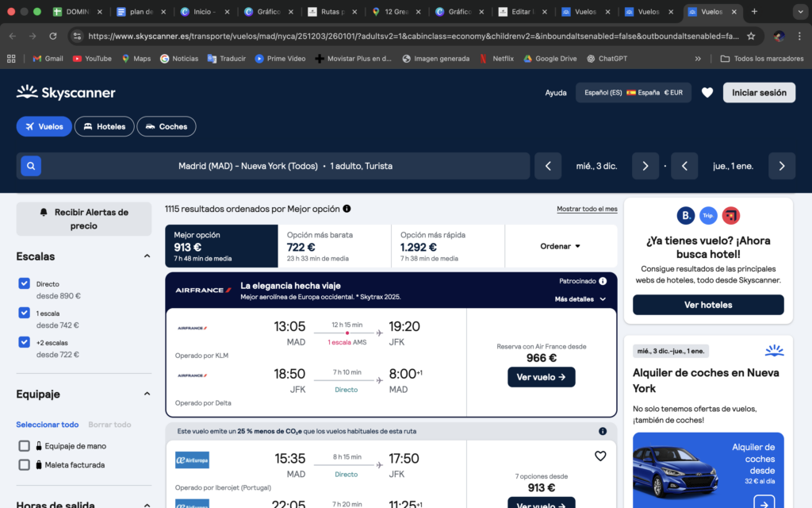Screen dimensions: 812x508
Task: Save the Air Europa flight with heart icon
Action: click(600, 456)
